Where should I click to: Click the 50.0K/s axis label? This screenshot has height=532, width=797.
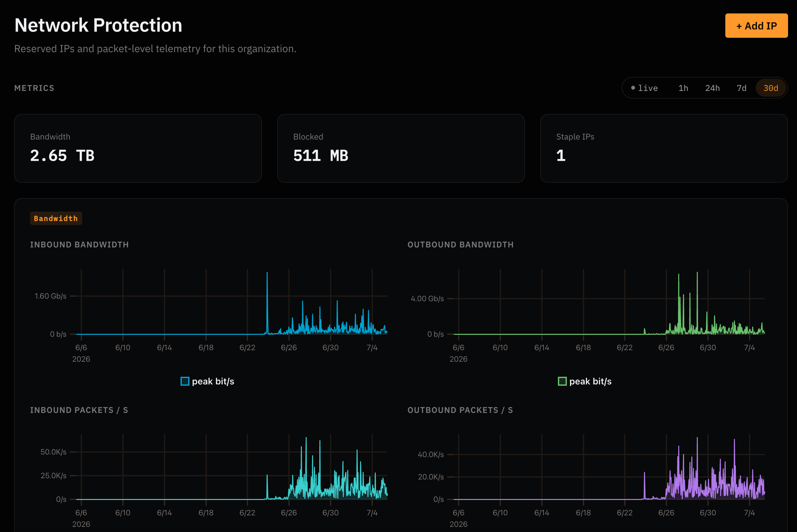pos(53,452)
